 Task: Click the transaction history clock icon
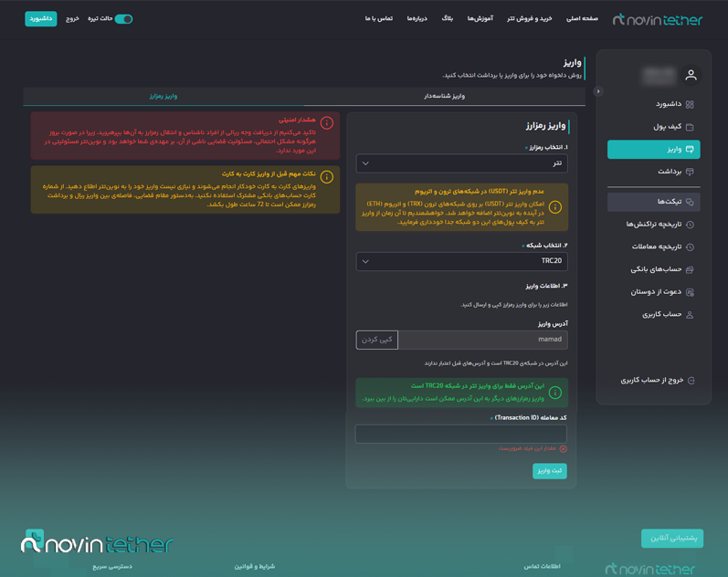pos(690,225)
